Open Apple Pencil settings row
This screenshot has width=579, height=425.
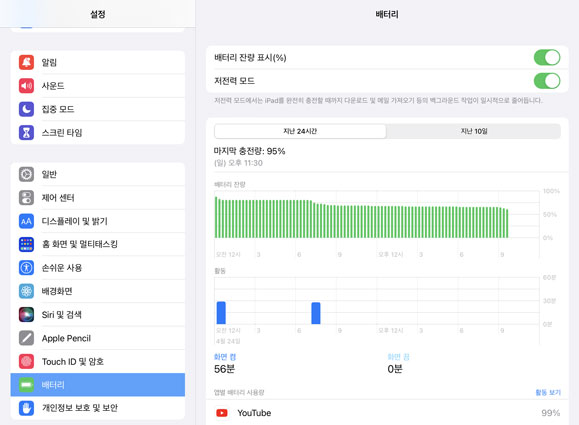pyautogui.click(x=98, y=338)
